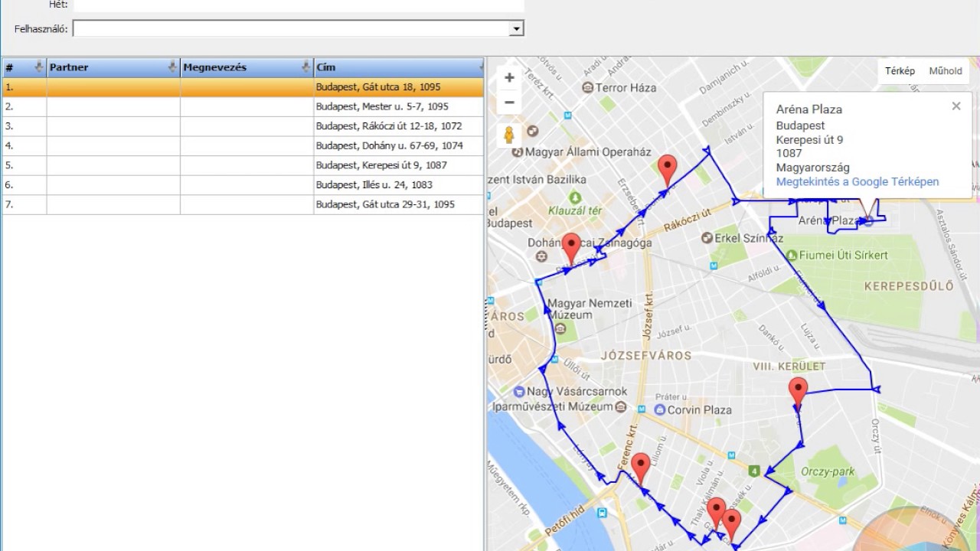This screenshot has width=980, height=551.
Task: Select row Budapest, Illés u. 24, 1083
Action: 243,184
